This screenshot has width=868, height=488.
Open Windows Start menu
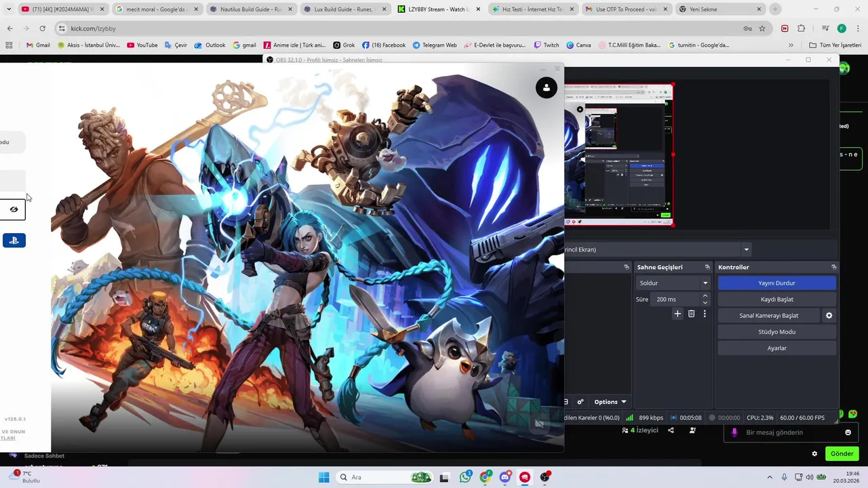coord(323,477)
